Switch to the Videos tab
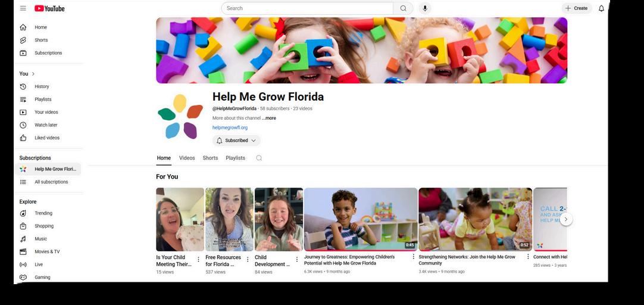 187,158
